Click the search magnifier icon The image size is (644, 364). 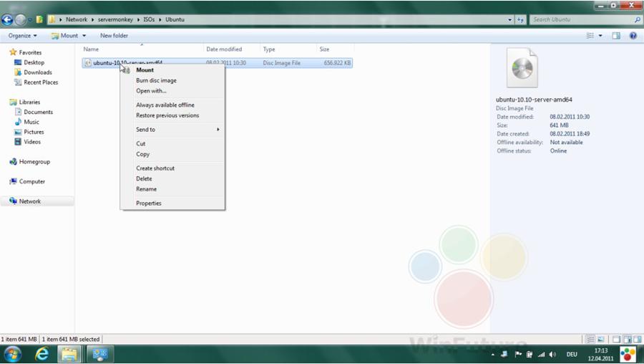point(638,19)
